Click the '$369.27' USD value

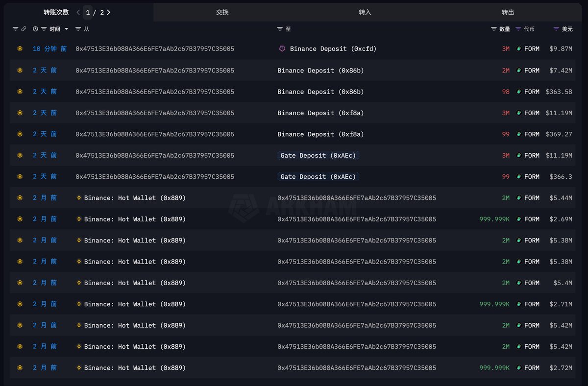559,134
